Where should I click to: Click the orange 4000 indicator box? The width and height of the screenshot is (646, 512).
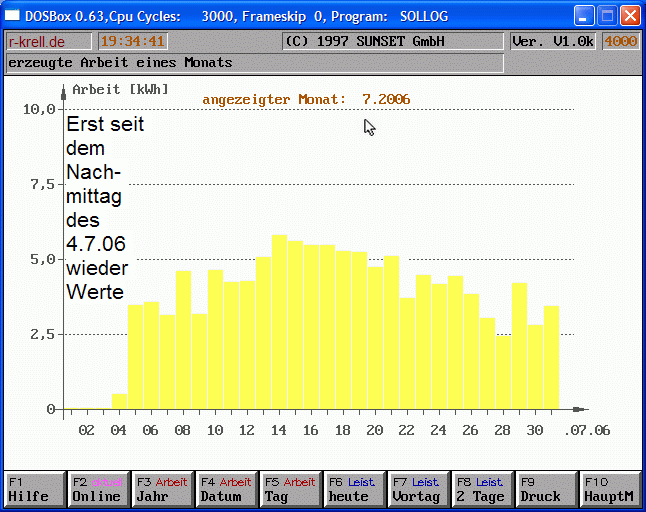coord(621,41)
